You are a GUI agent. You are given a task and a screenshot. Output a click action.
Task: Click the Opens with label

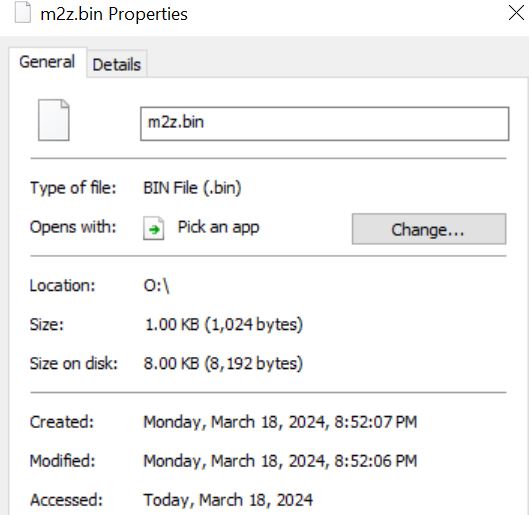point(73,227)
